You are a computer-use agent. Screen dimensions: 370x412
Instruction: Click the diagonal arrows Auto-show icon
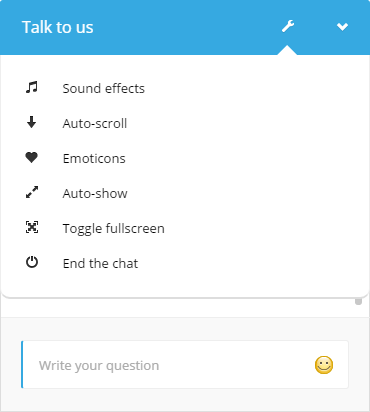pyautogui.click(x=32, y=192)
